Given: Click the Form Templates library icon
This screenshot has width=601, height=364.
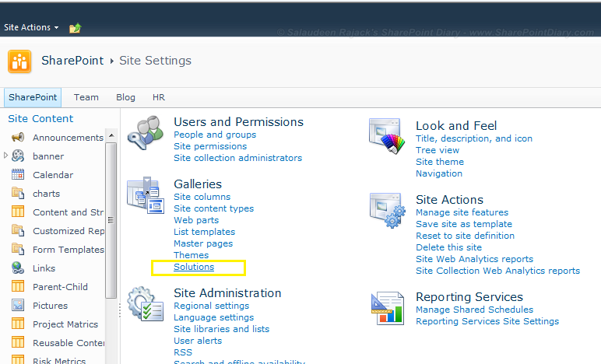Looking at the screenshot, I should click(x=18, y=249).
